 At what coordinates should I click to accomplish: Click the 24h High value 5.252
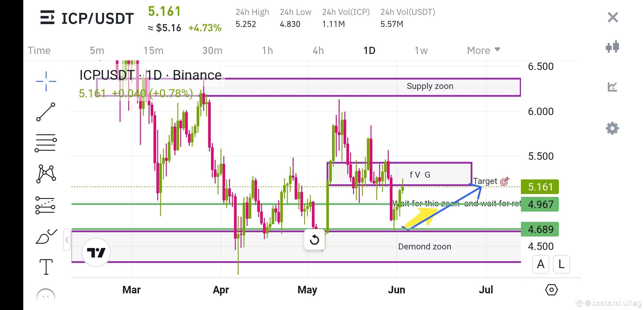(x=246, y=24)
